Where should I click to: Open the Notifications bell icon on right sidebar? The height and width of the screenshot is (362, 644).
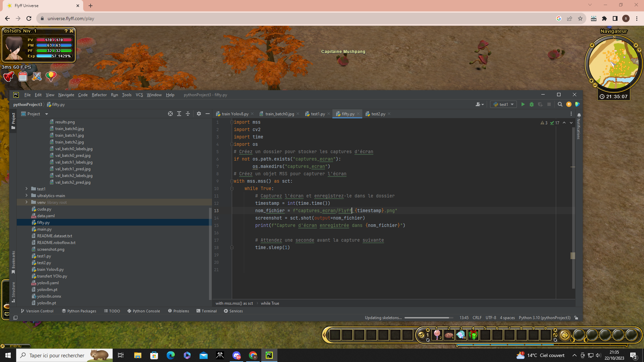[x=579, y=115]
